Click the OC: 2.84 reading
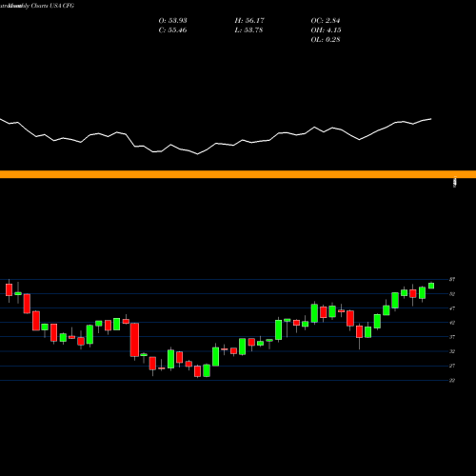This screenshot has width=476, height=476. [326, 21]
